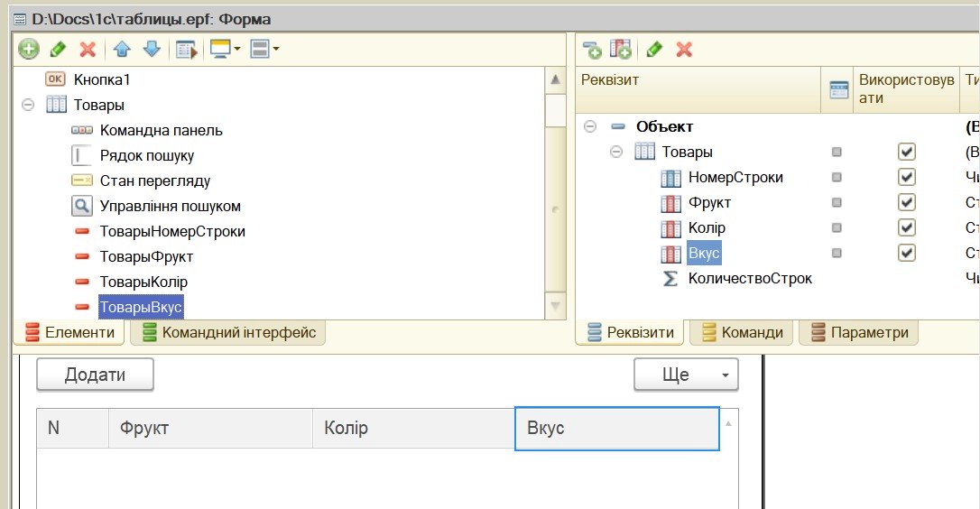Click the preview table scroll up arrow
Screen dimensions: 980x509
coord(729,423)
